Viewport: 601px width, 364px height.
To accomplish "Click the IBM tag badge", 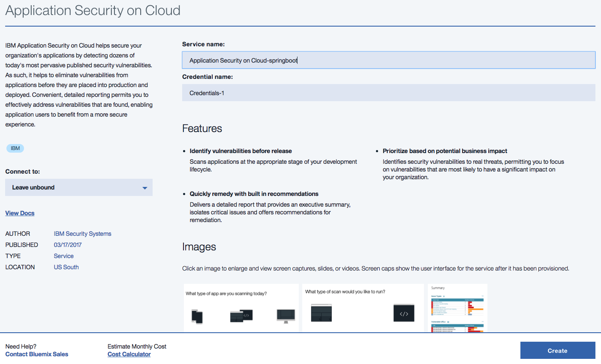I will point(15,148).
